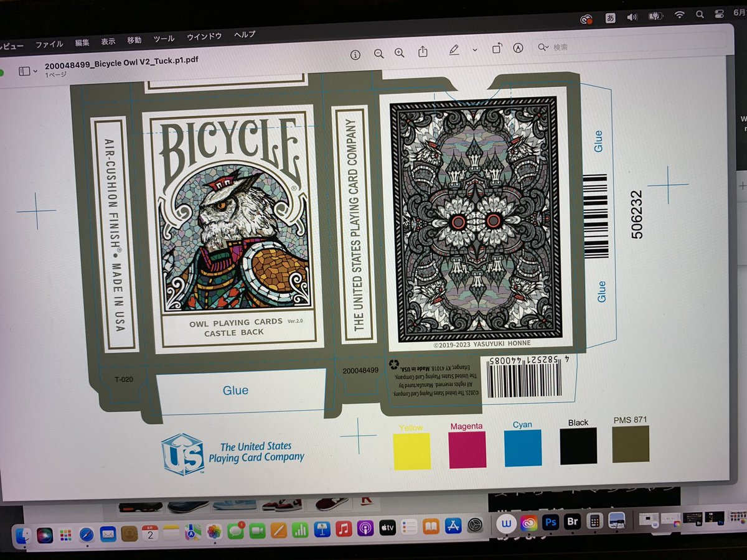Open Notes from the Dock
The image size is (747, 560).
click(171, 532)
